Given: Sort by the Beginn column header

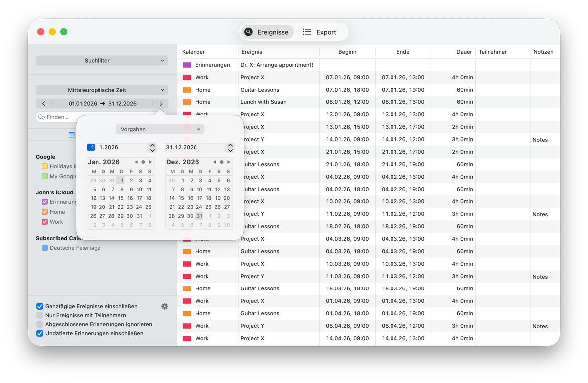Looking at the screenshot, I should (347, 52).
